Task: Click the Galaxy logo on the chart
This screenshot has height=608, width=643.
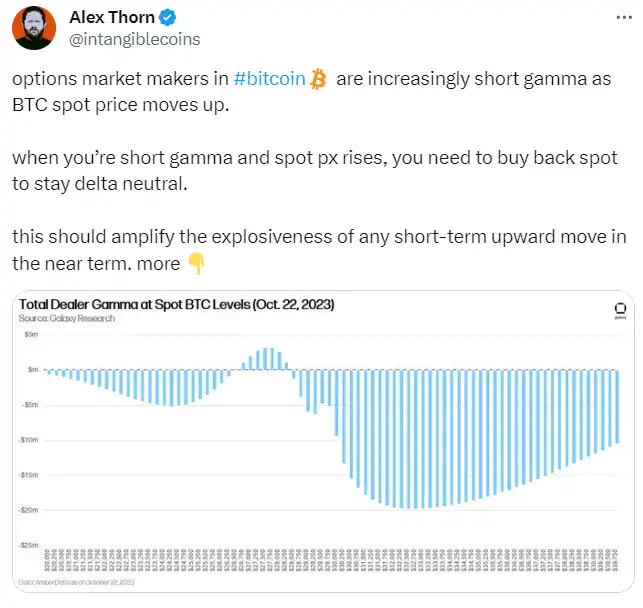Action: tap(619, 309)
